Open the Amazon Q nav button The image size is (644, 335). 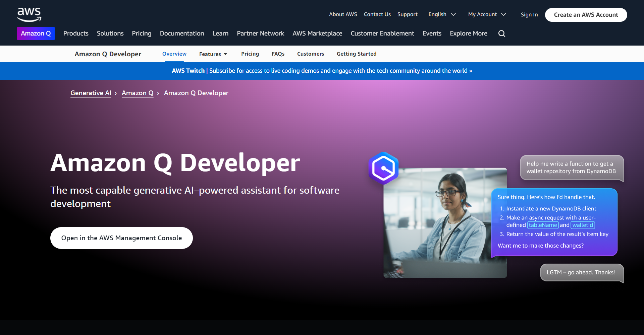(x=36, y=33)
